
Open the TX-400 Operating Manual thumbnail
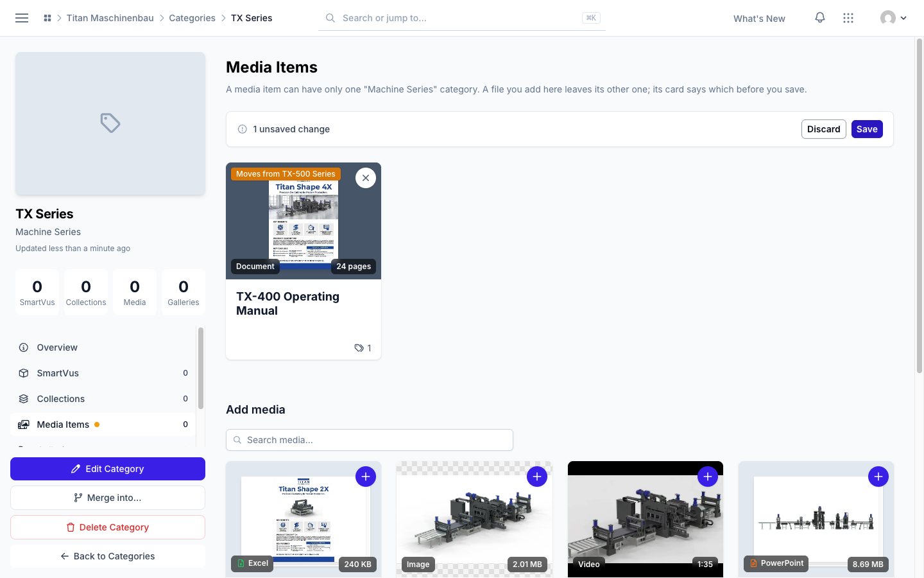[x=304, y=221]
